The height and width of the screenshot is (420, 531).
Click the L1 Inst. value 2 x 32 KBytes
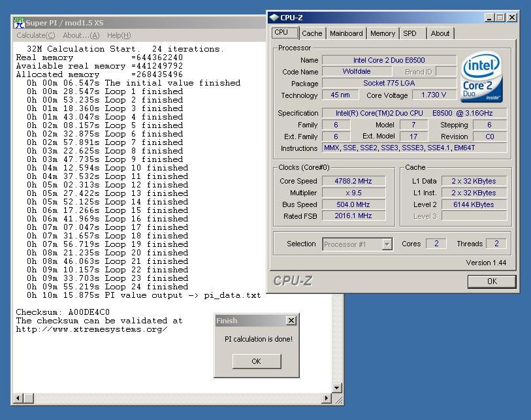click(x=474, y=193)
